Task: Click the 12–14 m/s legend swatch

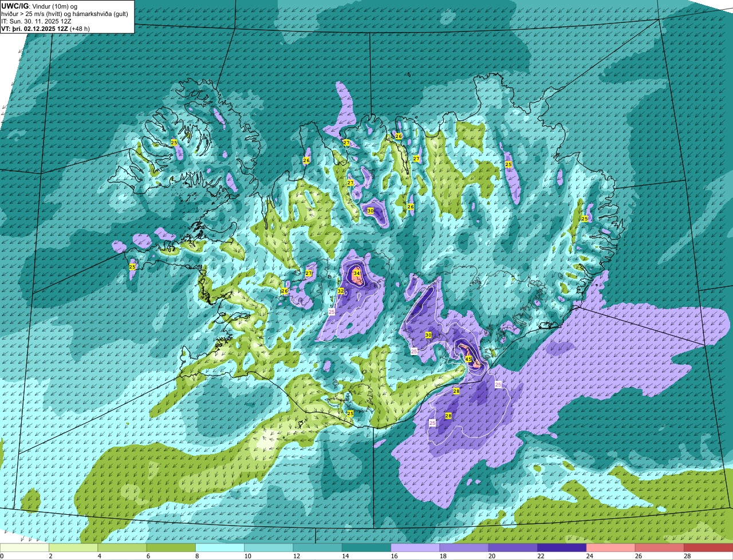Action: (x=318, y=547)
